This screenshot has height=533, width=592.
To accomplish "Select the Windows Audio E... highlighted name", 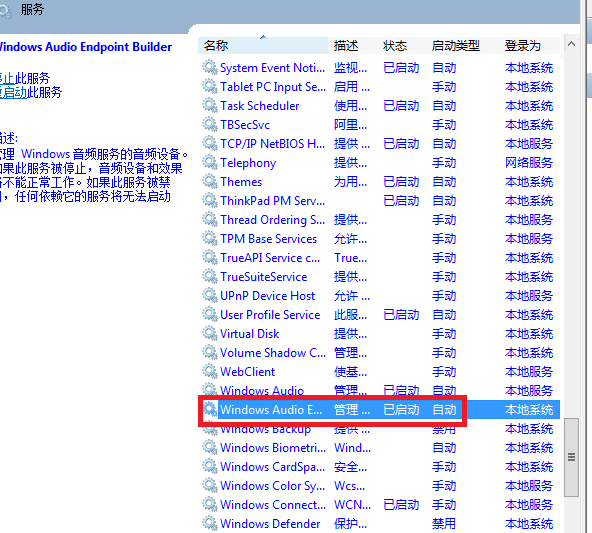I will click(271, 410).
